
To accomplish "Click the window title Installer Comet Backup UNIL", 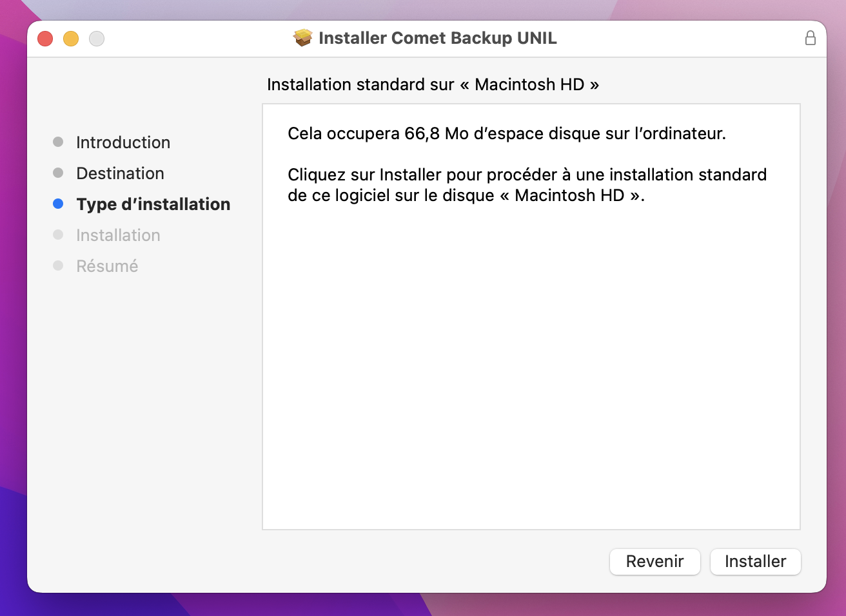I will (x=437, y=38).
